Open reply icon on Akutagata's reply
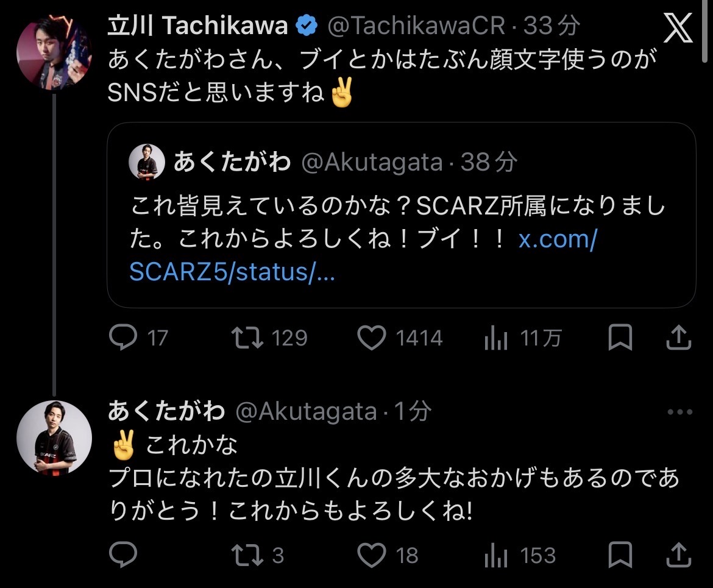This screenshot has height=588, width=713. pyautogui.click(x=122, y=555)
